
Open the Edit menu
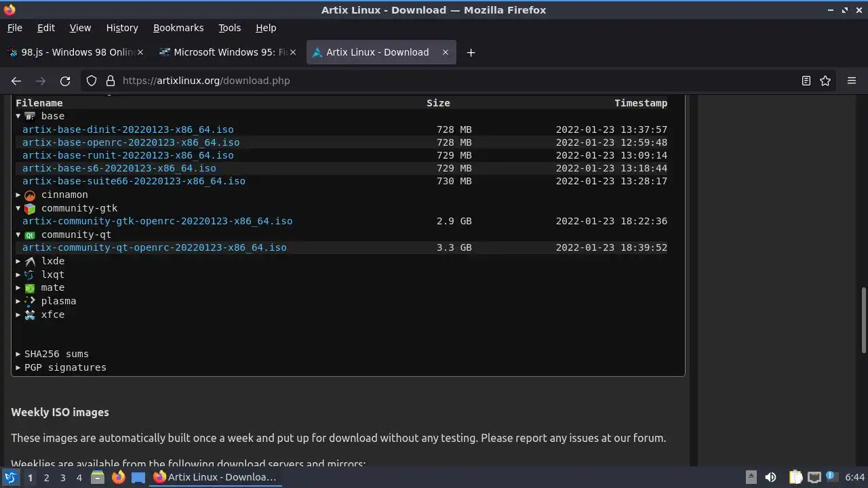coord(46,28)
